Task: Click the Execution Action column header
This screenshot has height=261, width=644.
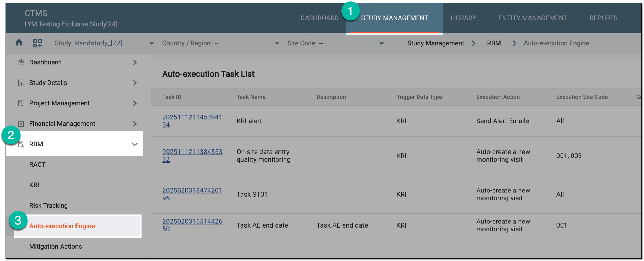Action: (498, 97)
